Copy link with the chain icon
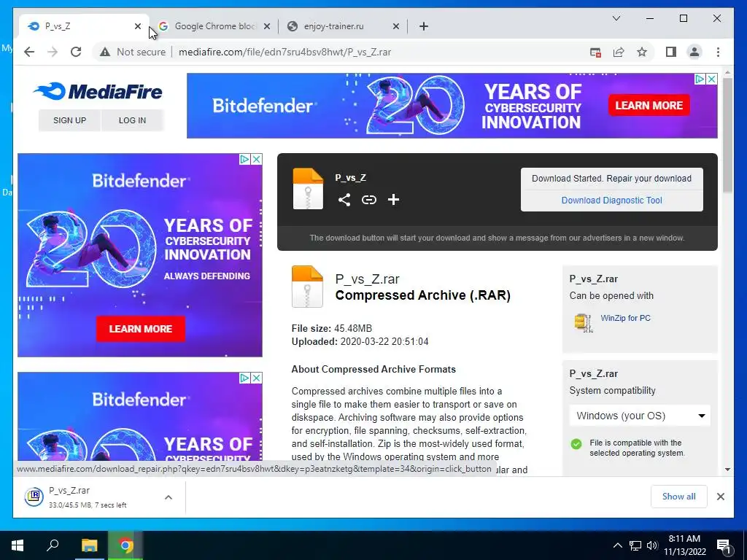The image size is (747, 560). coord(368,200)
